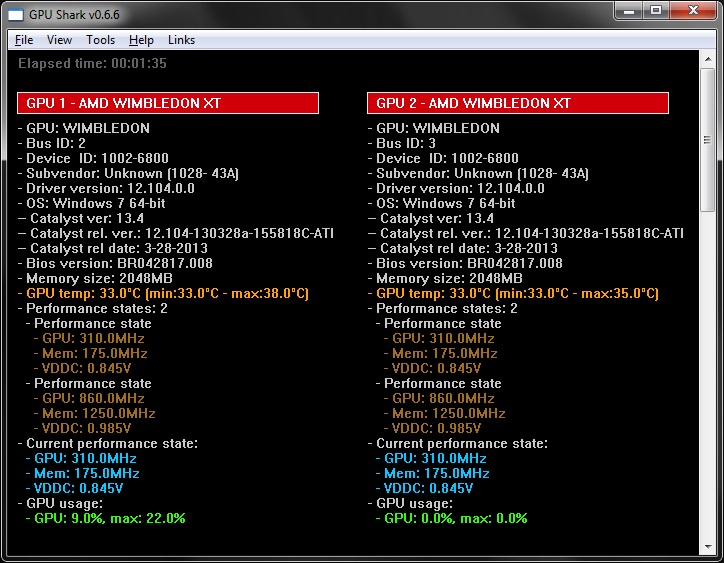Open the File menu
Viewport: 724px width, 563px height.
click(24, 40)
